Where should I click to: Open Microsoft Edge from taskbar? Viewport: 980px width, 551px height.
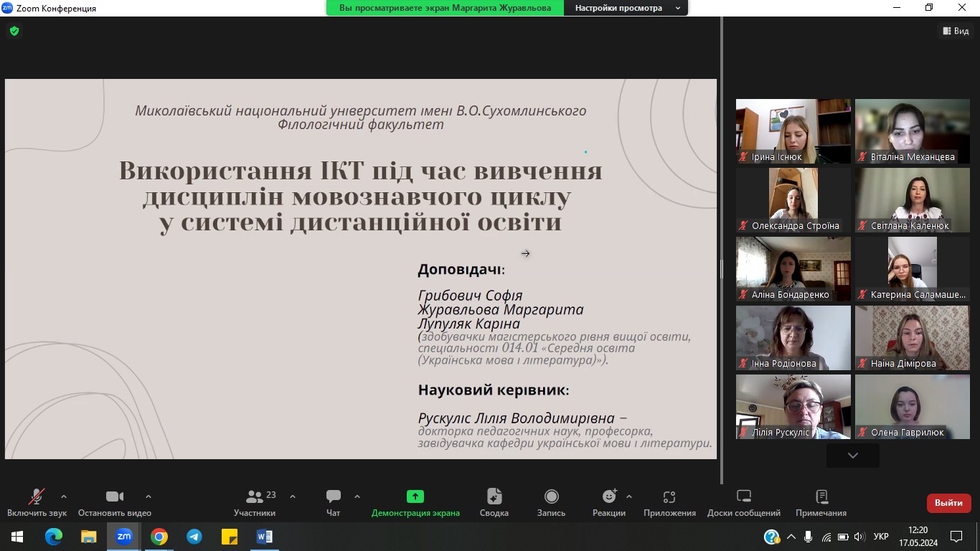click(x=53, y=537)
